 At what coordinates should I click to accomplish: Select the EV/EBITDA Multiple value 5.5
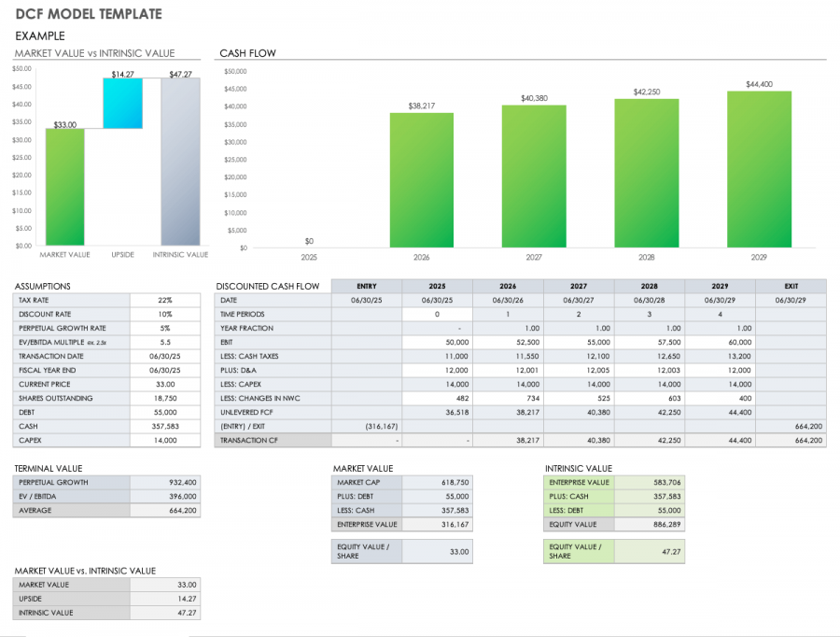[165, 342]
